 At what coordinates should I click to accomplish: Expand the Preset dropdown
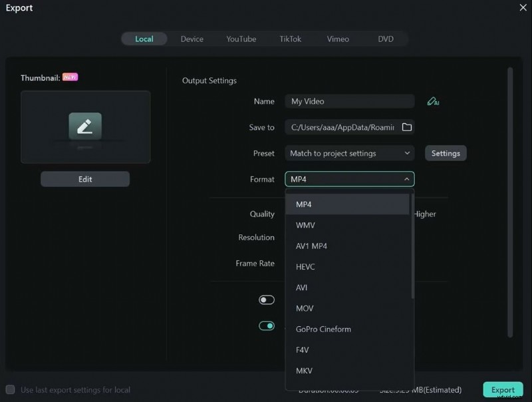350,153
